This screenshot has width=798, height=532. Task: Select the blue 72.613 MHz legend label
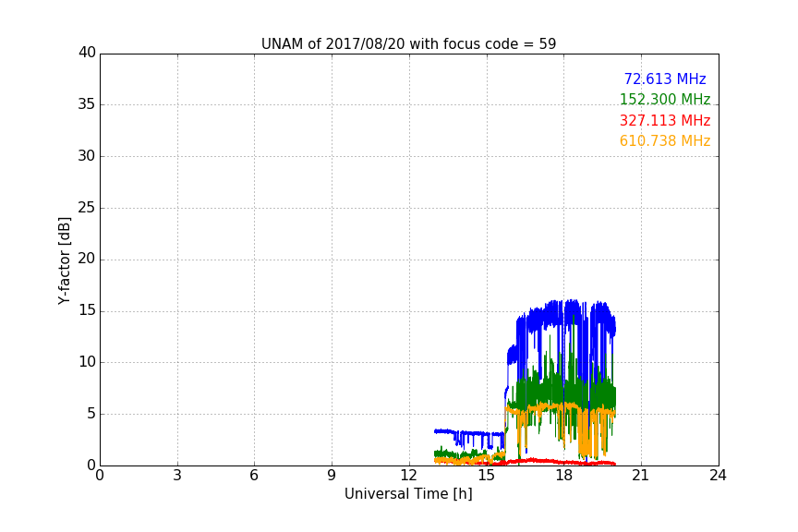pyautogui.click(x=665, y=79)
